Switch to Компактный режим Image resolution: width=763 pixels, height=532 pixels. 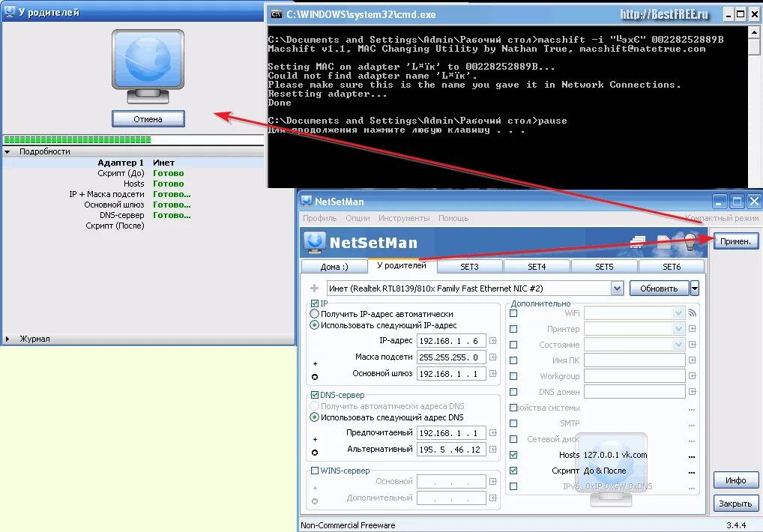722,218
